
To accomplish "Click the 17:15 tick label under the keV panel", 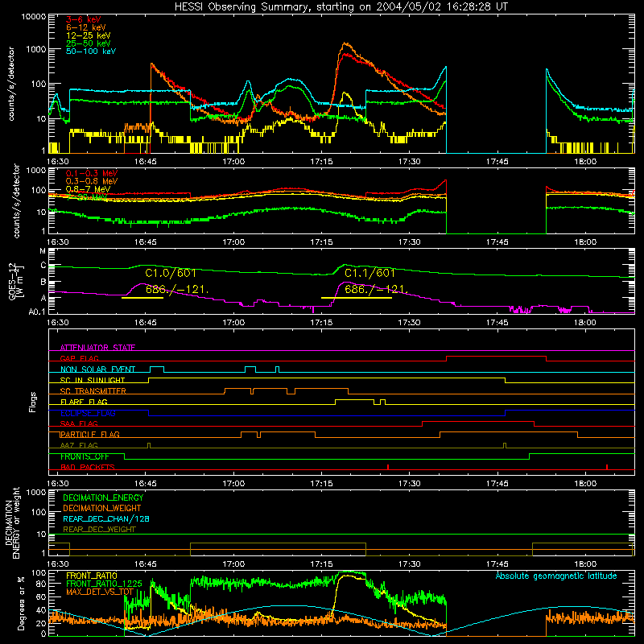I will (x=321, y=162).
